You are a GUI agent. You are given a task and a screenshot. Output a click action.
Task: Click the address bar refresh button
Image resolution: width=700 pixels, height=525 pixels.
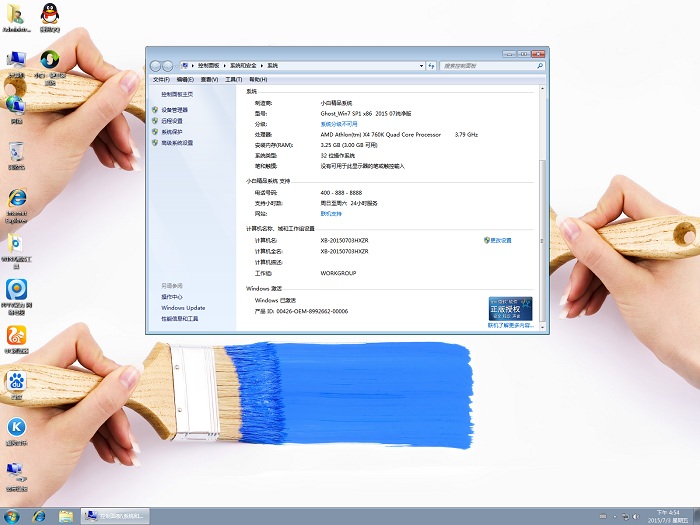point(431,66)
